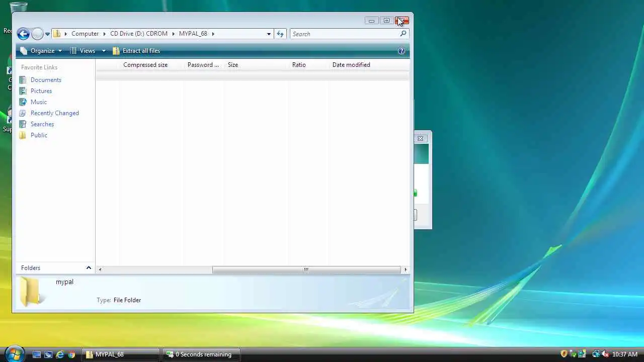Focus the Search input box

tap(345, 34)
